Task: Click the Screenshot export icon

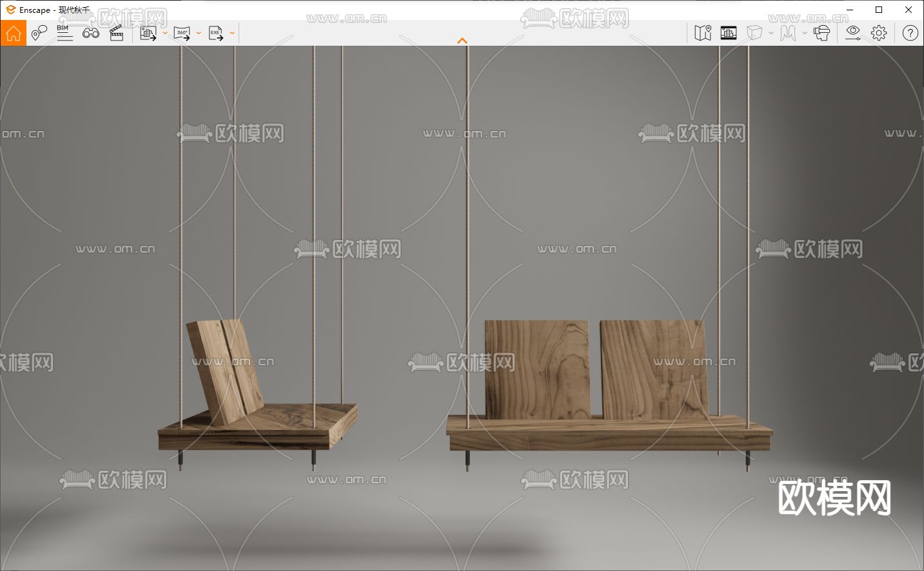Action: 148,34
